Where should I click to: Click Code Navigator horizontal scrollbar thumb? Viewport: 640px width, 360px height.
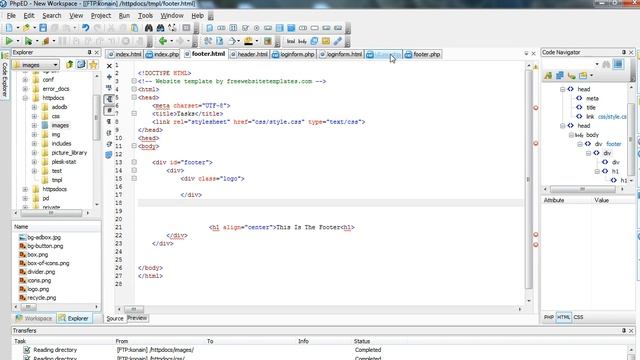[x=582, y=189]
